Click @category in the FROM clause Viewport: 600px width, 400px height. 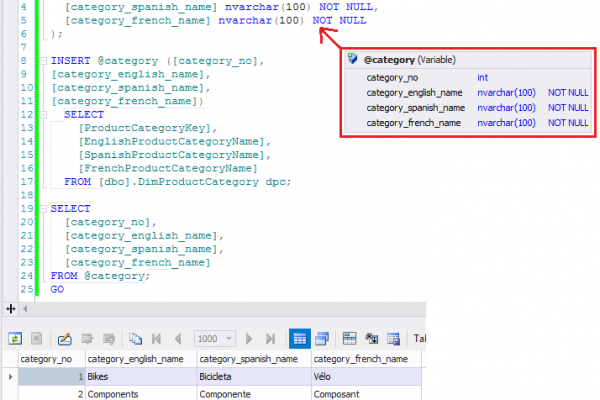tap(114, 276)
